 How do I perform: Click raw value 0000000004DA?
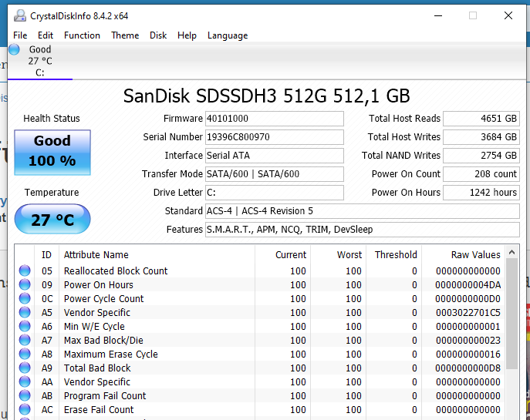click(x=468, y=284)
